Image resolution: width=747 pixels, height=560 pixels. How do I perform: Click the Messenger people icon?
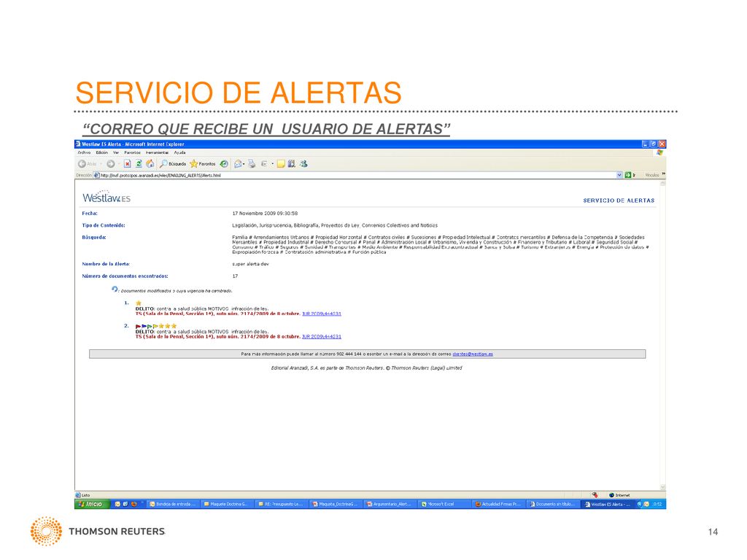[303, 164]
